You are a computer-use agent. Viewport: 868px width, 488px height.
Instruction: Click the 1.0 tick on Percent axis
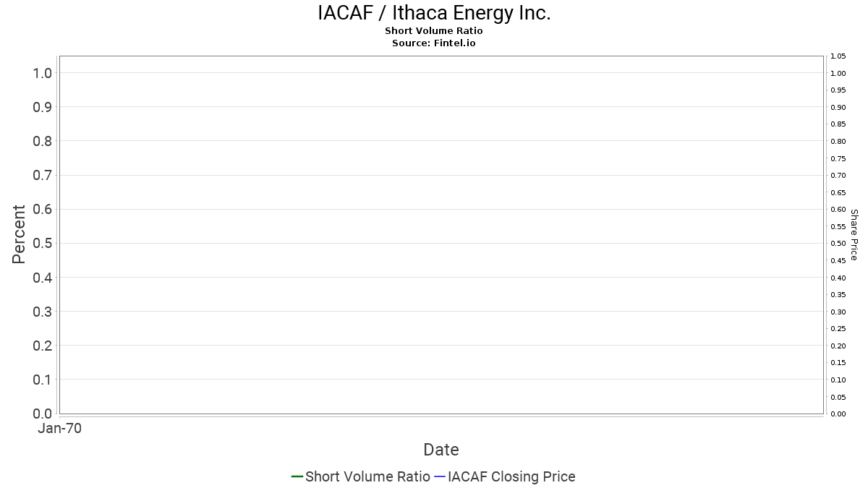[x=42, y=73]
